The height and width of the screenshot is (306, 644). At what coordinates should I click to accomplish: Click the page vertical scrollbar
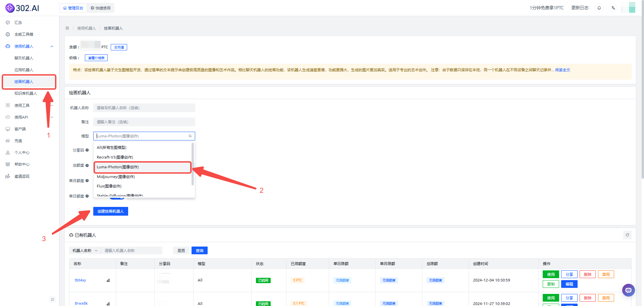click(642, 89)
